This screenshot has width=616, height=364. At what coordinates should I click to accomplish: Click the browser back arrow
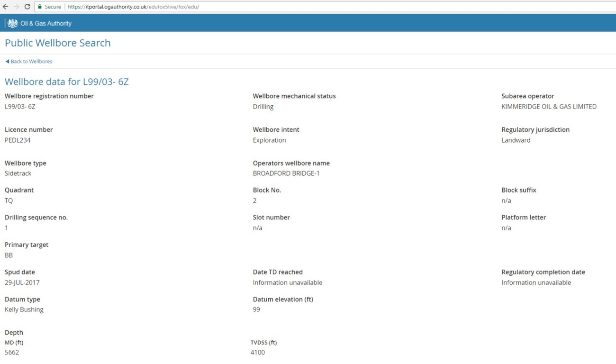pos(6,7)
